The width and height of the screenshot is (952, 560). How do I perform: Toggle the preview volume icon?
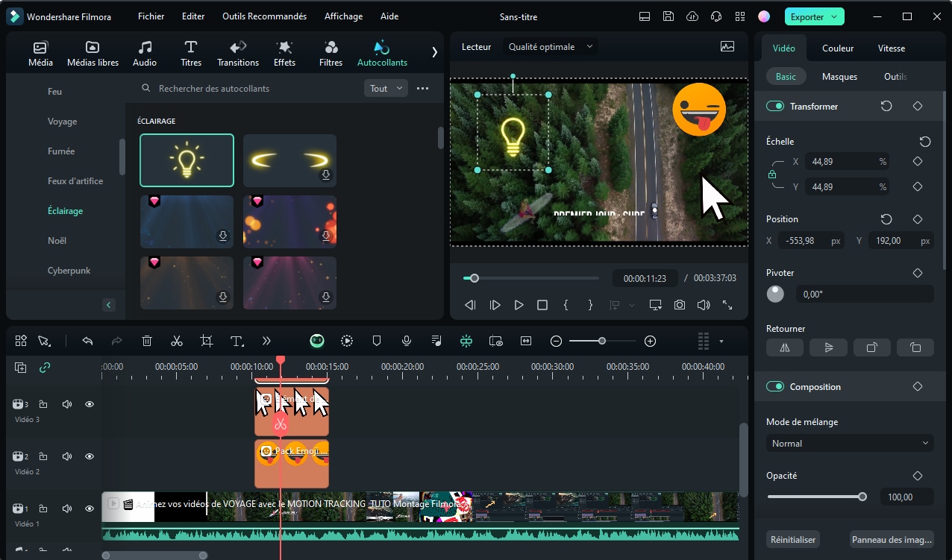(x=703, y=305)
